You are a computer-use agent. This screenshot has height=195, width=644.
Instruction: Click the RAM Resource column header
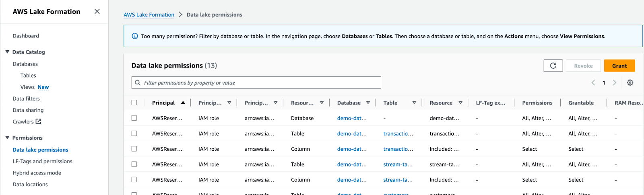click(629, 103)
